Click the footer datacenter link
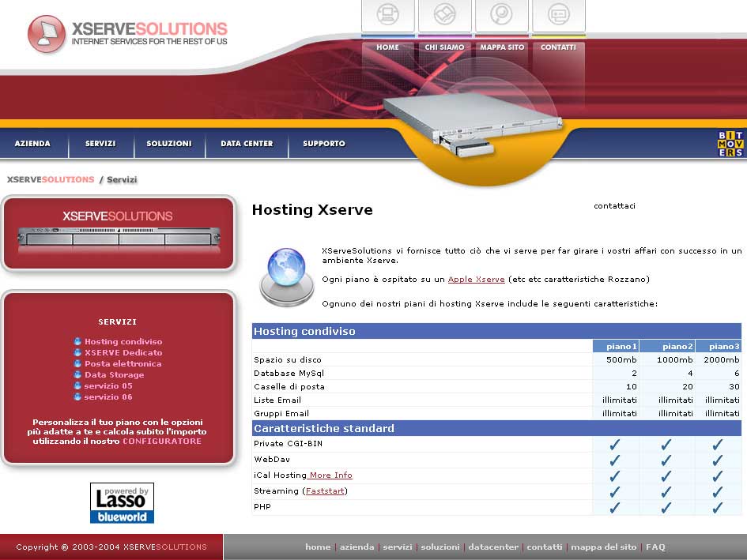The image size is (747, 560). point(493,547)
